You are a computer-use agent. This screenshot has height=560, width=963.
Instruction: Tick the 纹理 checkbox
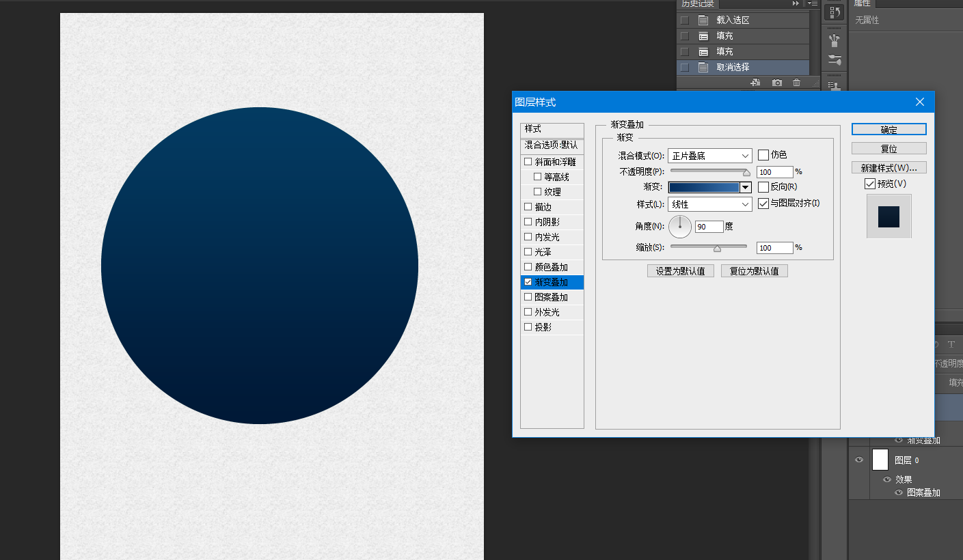tap(537, 192)
